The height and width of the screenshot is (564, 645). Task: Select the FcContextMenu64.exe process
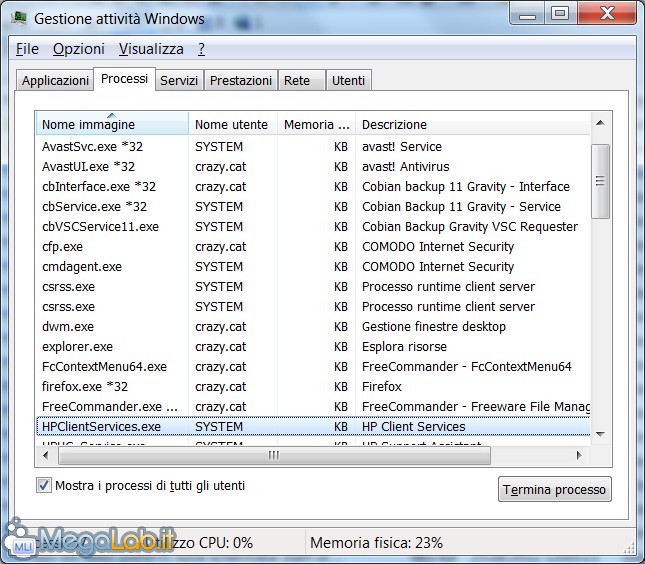point(313,367)
